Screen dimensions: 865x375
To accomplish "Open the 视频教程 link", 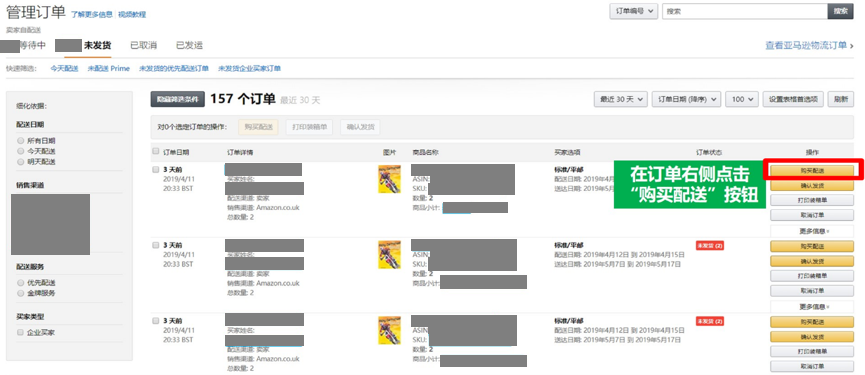I will tap(132, 14).
